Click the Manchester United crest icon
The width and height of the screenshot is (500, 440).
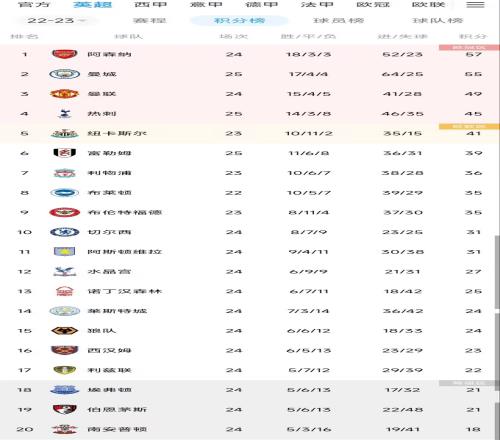pyautogui.click(x=64, y=94)
